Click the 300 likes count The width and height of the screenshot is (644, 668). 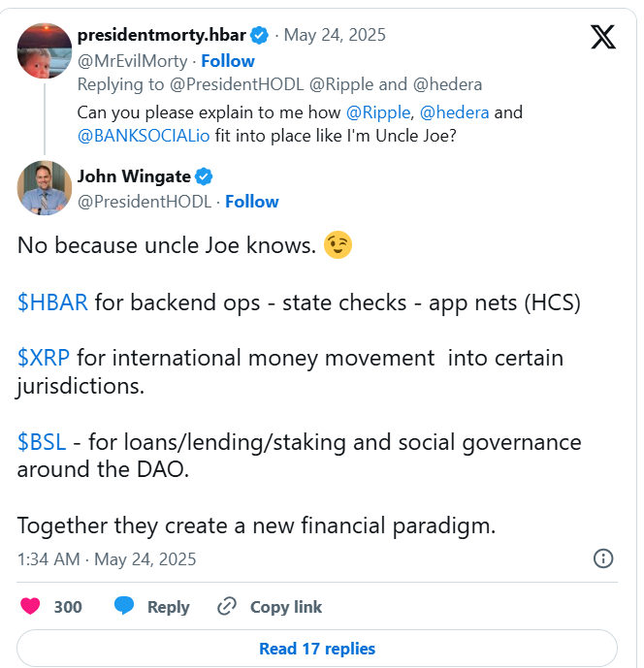pyautogui.click(x=68, y=607)
